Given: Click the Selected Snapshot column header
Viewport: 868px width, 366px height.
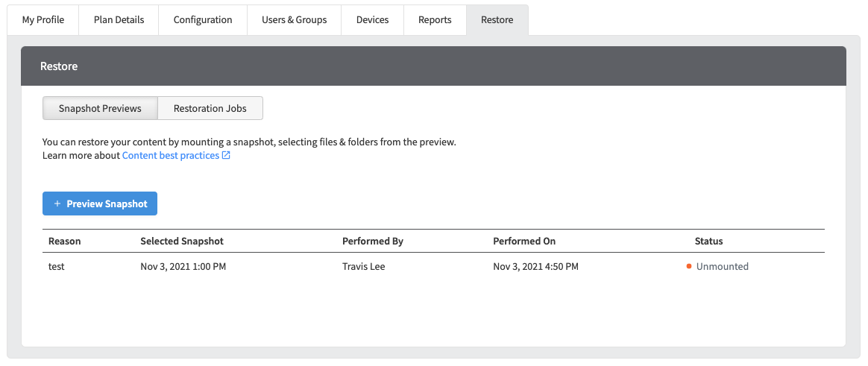Looking at the screenshot, I should [182, 242].
